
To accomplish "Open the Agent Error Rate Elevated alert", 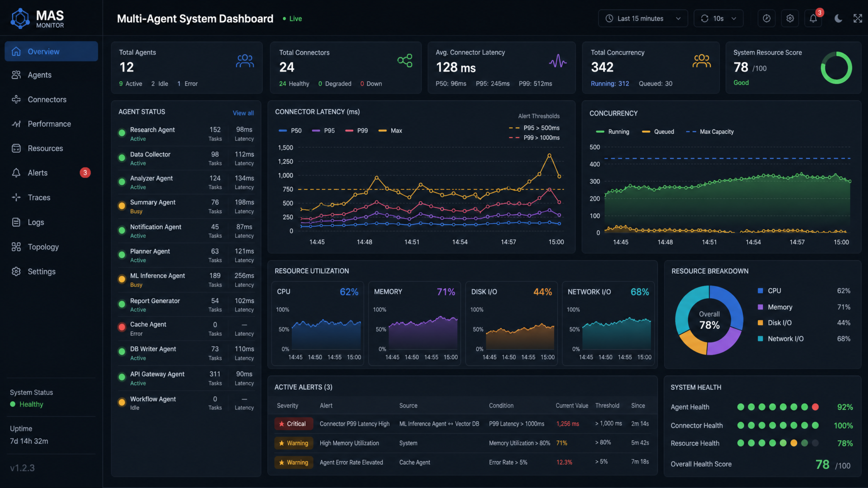I will (x=462, y=462).
